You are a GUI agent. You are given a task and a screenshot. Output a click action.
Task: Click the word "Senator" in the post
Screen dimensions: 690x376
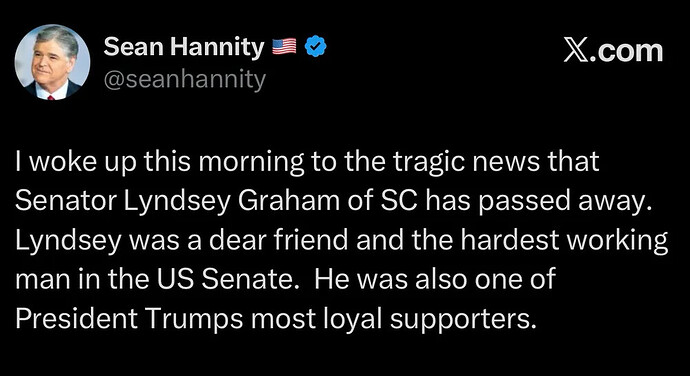[x=66, y=201]
